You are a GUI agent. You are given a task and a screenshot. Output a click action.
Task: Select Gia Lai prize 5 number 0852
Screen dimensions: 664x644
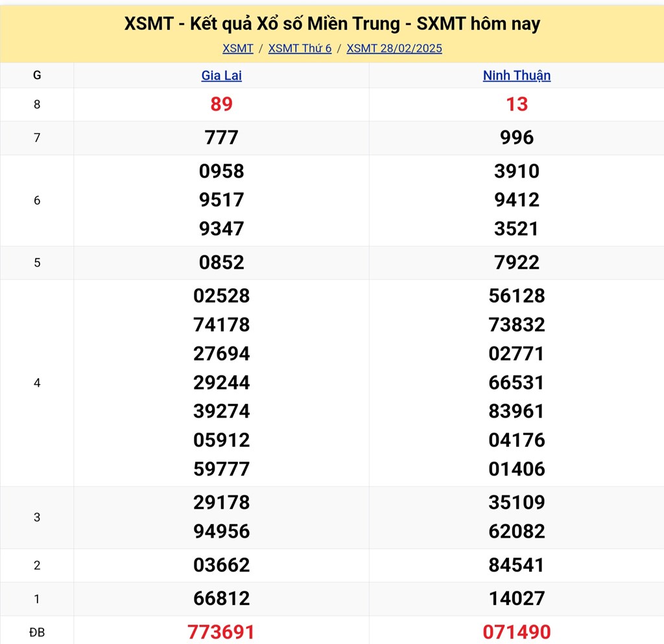click(221, 263)
